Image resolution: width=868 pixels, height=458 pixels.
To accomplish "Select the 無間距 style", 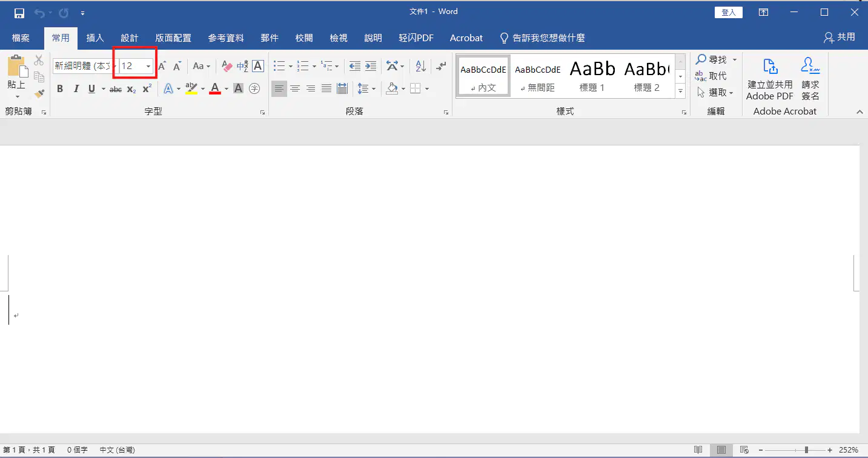I will point(538,75).
